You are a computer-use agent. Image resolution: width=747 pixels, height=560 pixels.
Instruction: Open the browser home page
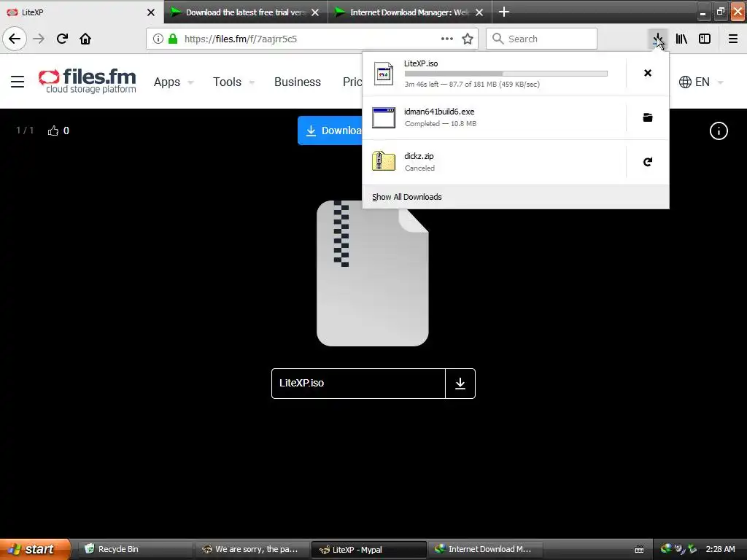(x=85, y=39)
